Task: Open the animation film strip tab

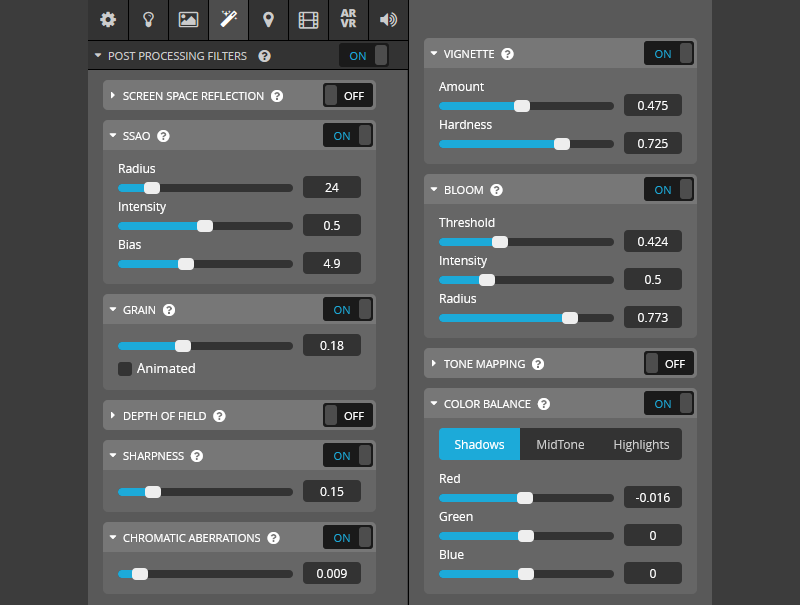Action: click(308, 19)
